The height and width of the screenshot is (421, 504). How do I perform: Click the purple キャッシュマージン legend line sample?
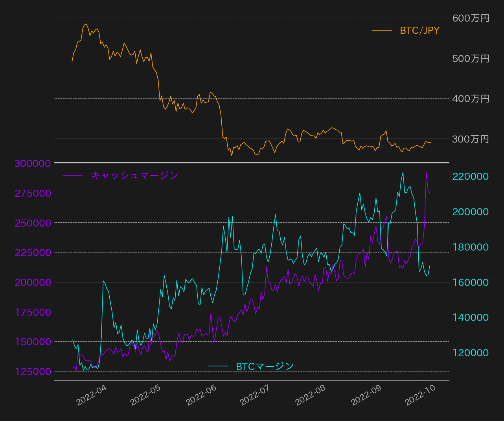73,175
